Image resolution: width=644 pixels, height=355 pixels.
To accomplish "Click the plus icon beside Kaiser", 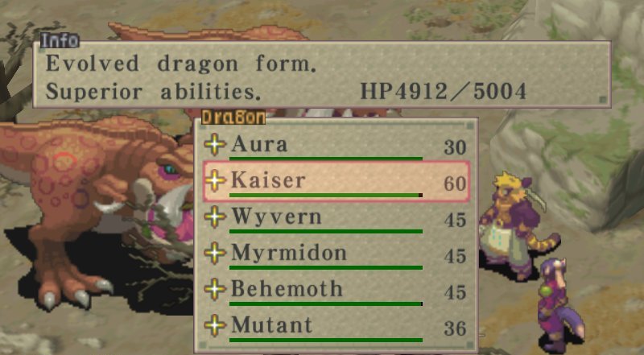I will [x=215, y=181].
